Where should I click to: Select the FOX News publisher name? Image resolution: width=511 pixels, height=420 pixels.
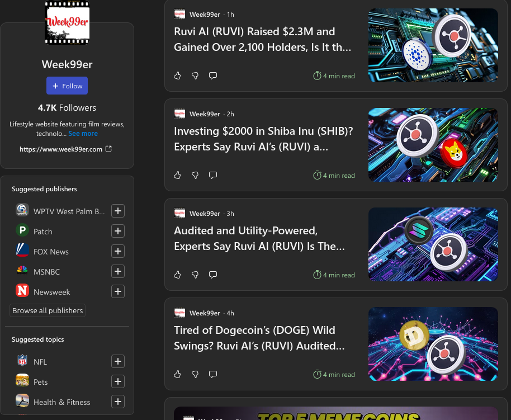[51, 252]
